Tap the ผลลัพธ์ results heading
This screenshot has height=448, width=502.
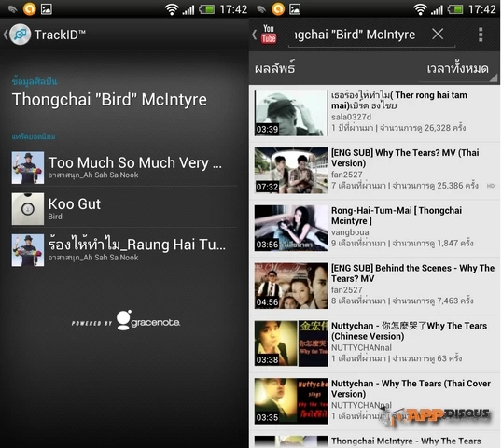tap(275, 68)
